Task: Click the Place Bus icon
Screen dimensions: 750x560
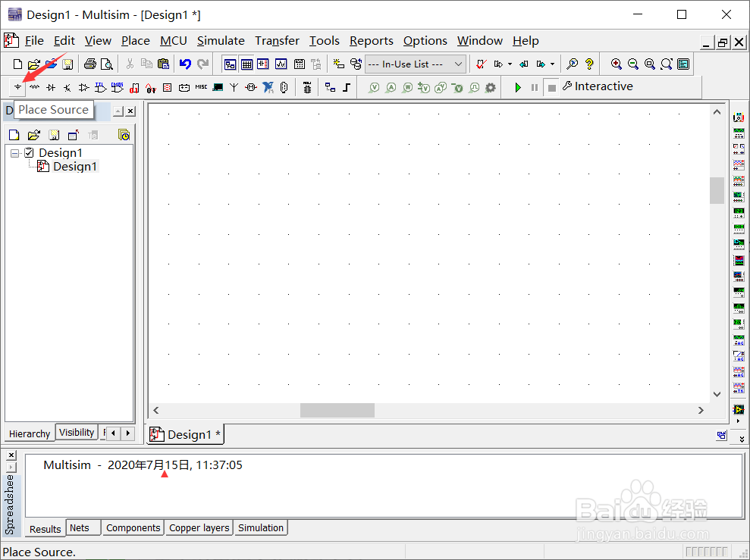Action: (x=347, y=87)
